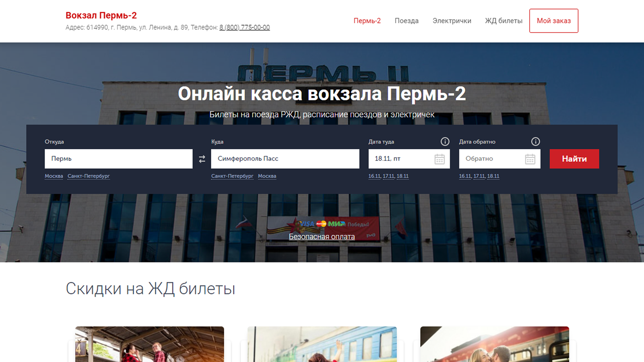The width and height of the screenshot is (644, 362).
Task: Choose Москва suggestion under Откуда
Action: point(54,176)
